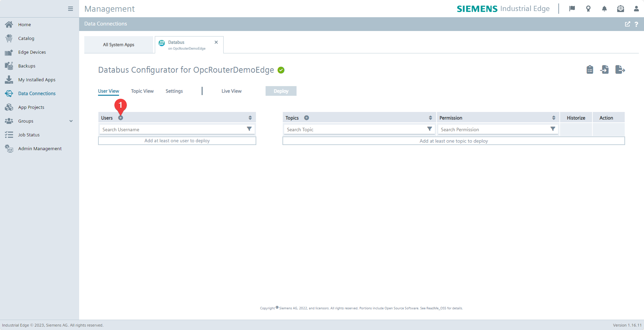Image resolution: width=644 pixels, height=330 pixels.
Task: Click the flag icon in header
Action: tap(572, 9)
